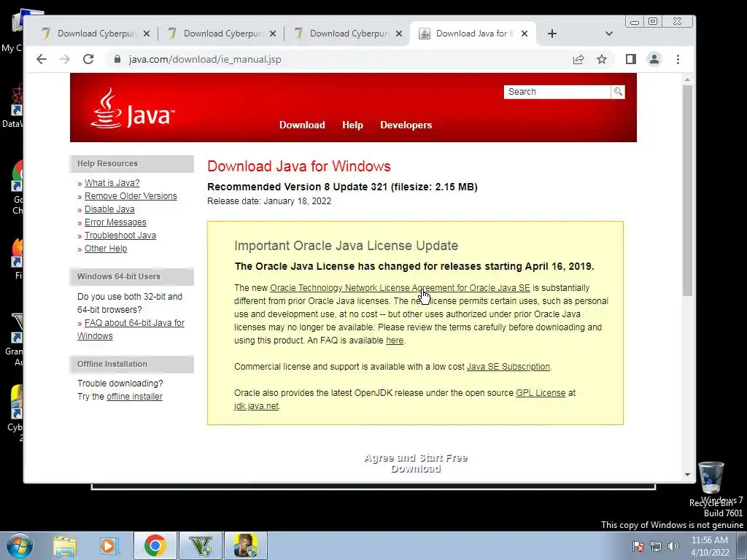Viewport: 747px width, 560px height.
Task: Open the GPL License link
Action: (541, 393)
